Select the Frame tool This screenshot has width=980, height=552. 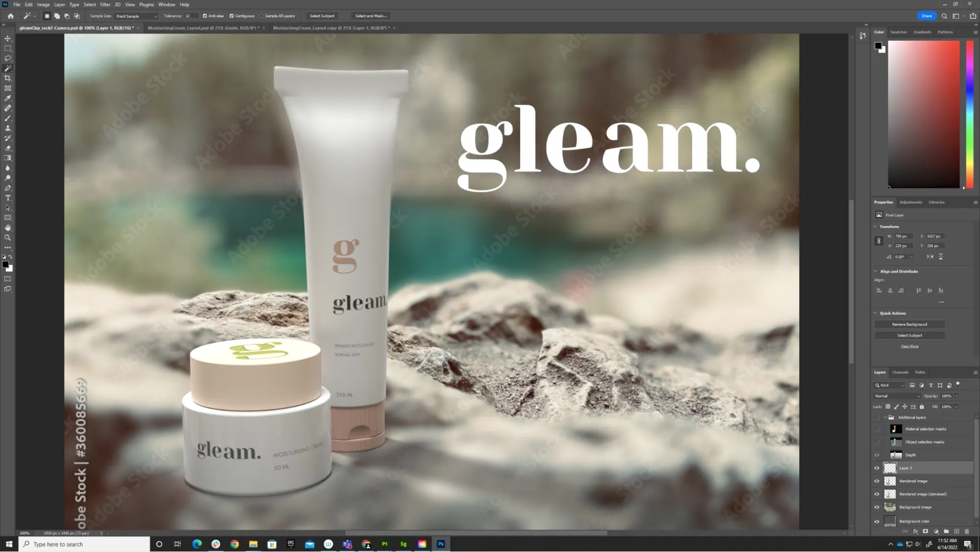8,88
